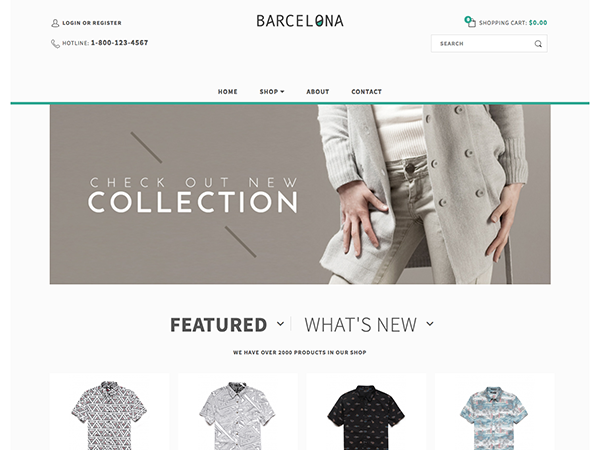Focus the Search input field
The width and height of the screenshot is (600, 450).
(x=489, y=44)
